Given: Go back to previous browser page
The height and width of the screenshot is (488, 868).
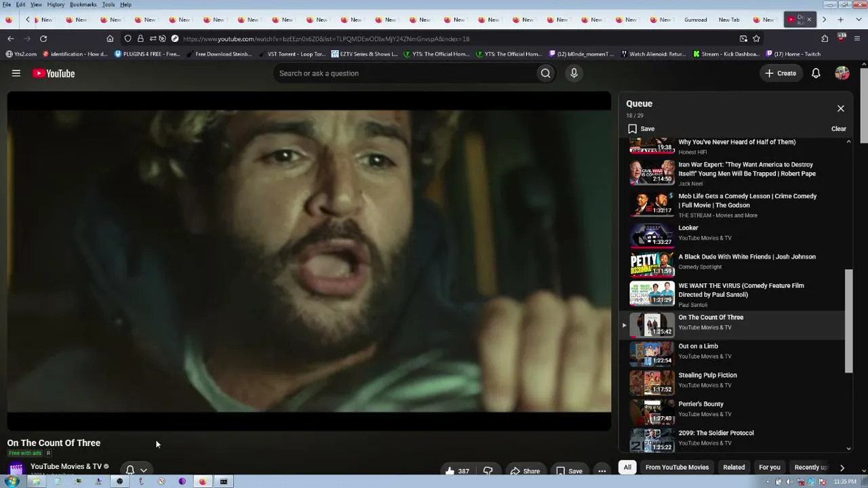Looking at the screenshot, I should 10,39.
